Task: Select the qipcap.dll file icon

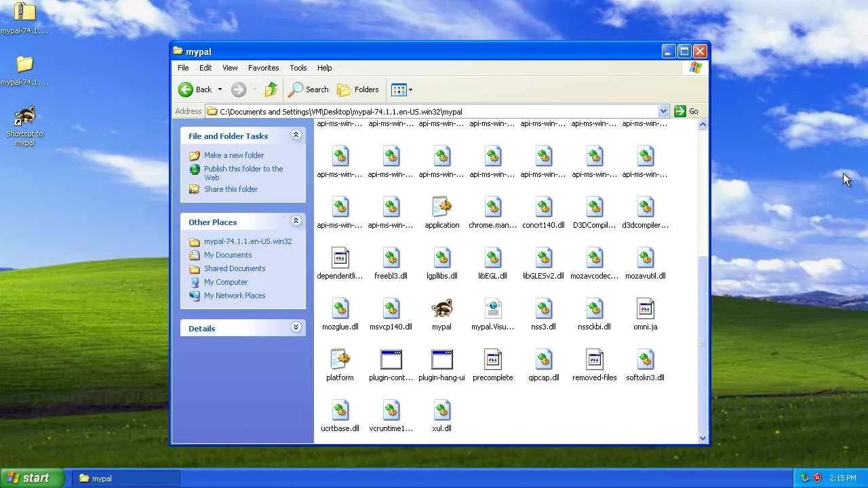Action: click(x=543, y=360)
